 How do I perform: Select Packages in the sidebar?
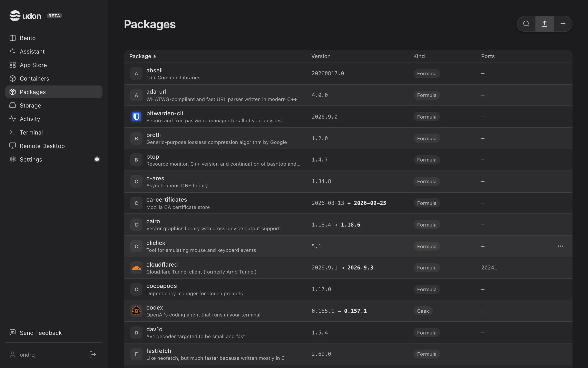(x=54, y=92)
